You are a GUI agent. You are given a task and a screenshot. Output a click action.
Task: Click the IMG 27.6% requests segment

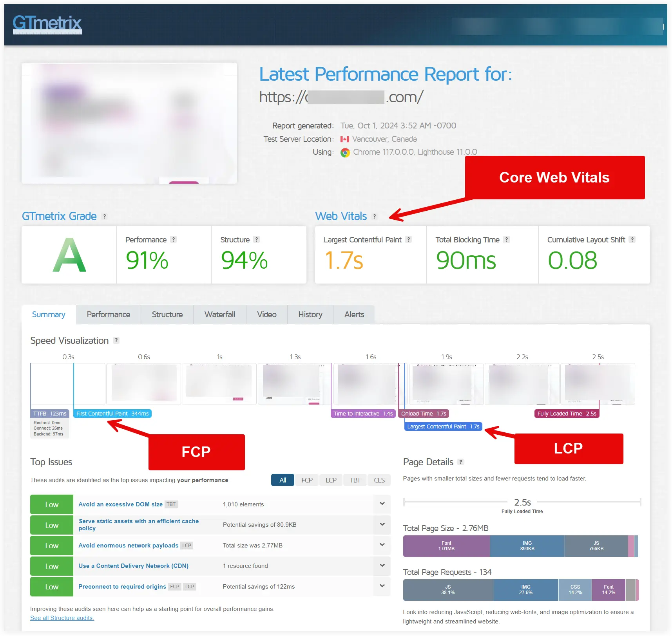click(525, 590)
